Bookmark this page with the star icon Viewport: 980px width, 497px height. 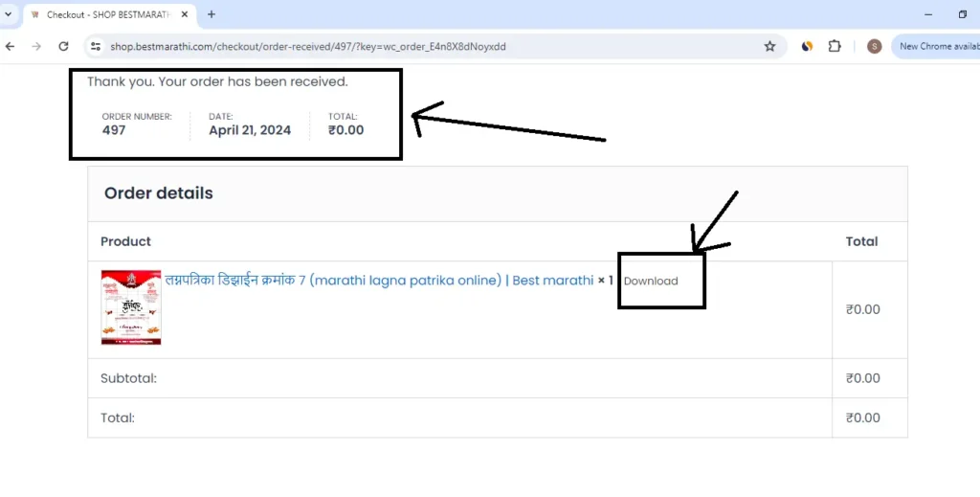click(x=769, y=46)
